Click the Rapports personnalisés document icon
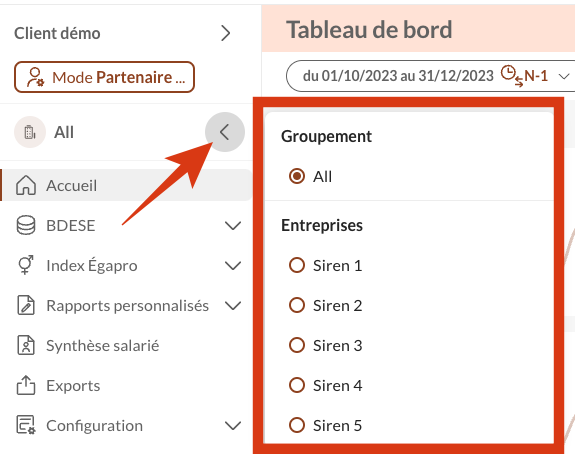 (26, 305)
